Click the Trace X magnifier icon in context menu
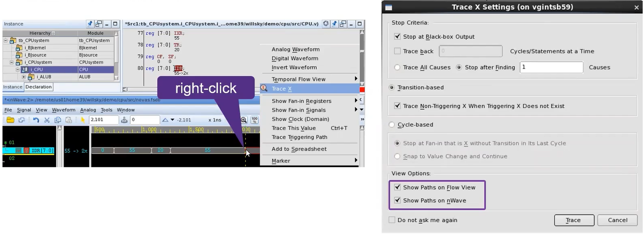 pyautogui.click(x=264, y=88)
